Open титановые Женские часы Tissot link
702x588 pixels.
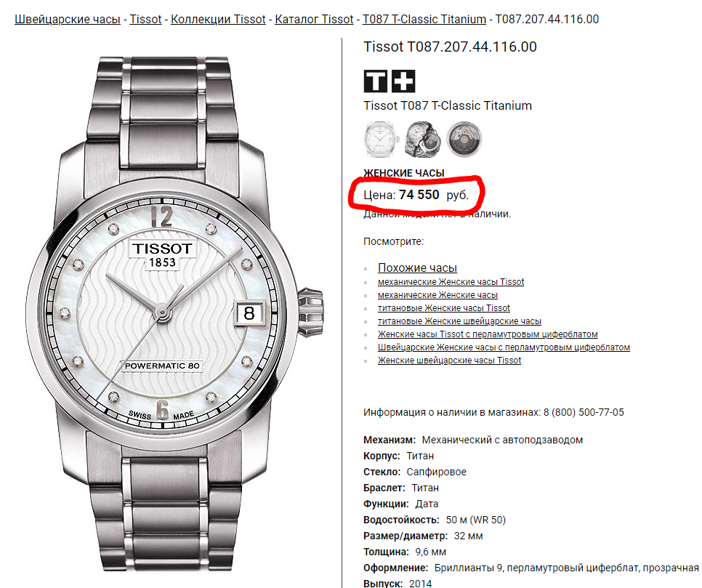pyautogui.click(x=444, y=307)
